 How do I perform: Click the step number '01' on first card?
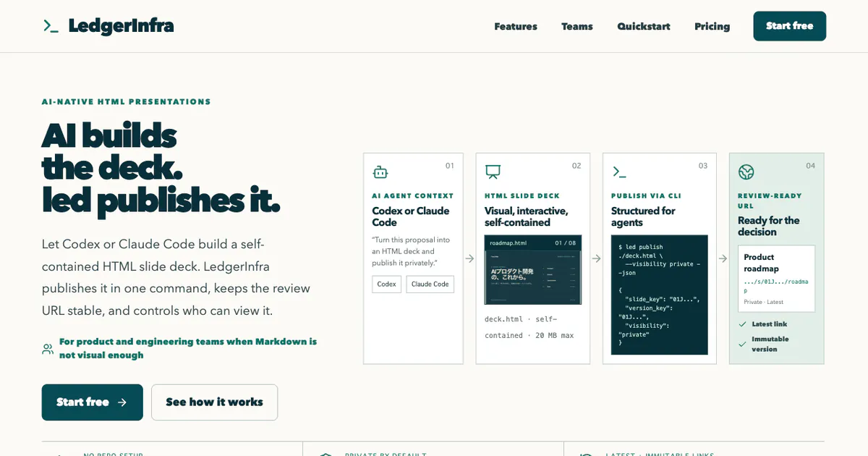[450, 166]
